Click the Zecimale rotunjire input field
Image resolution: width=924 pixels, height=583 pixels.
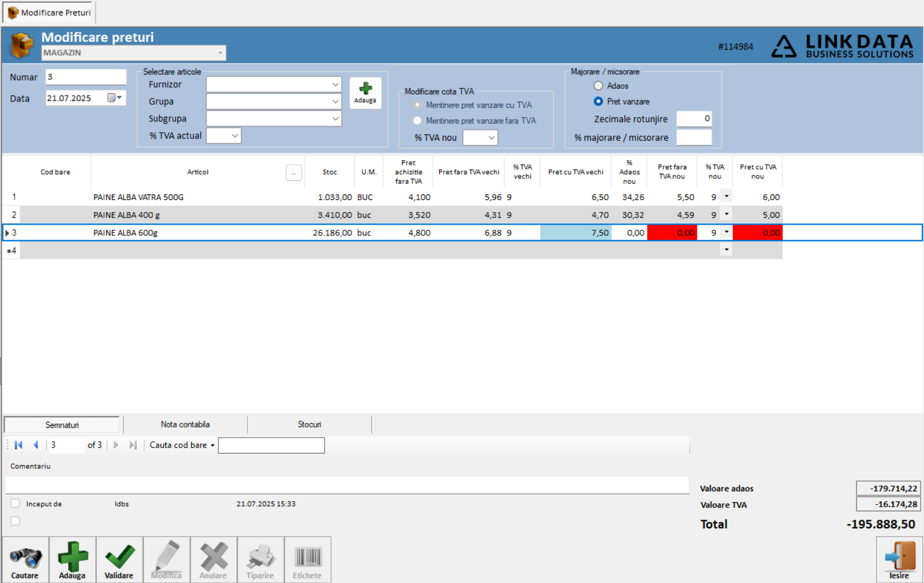point(694,119)
